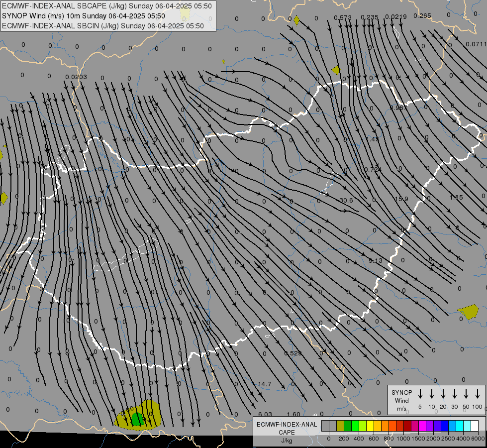Click the large olive CAPE patch at right edge

pyautogui.click(x=469, y=312)
